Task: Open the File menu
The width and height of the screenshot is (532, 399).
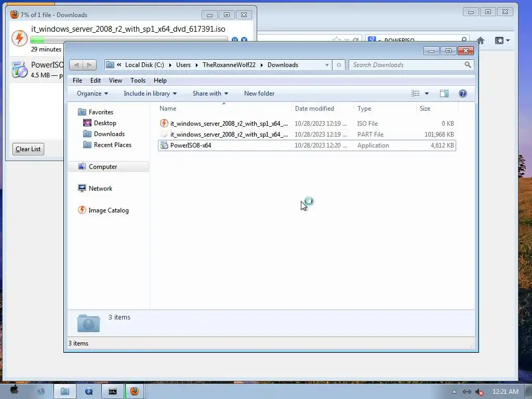Action: click(x=77, y=81)
